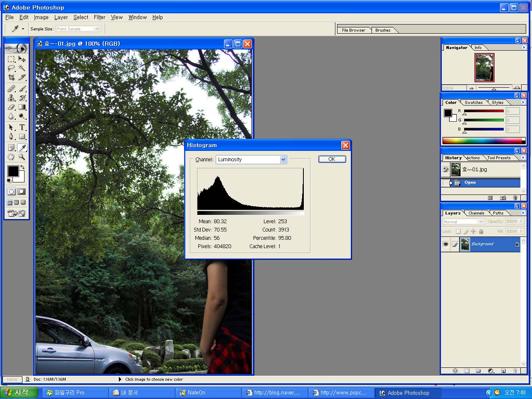Screen dimensions: 532x399
Task: Click the Magic Wand tool
Action: tap(22, 68)
